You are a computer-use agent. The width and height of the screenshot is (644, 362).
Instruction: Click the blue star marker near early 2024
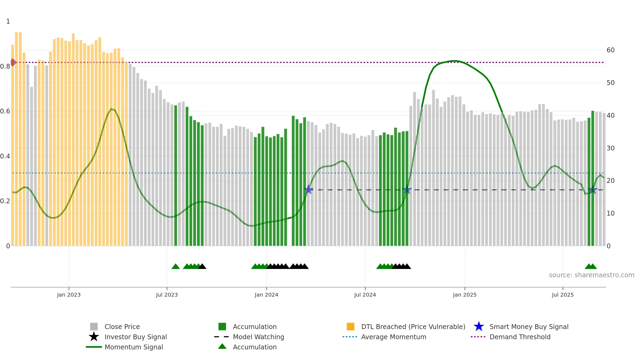tap(309, 190)
